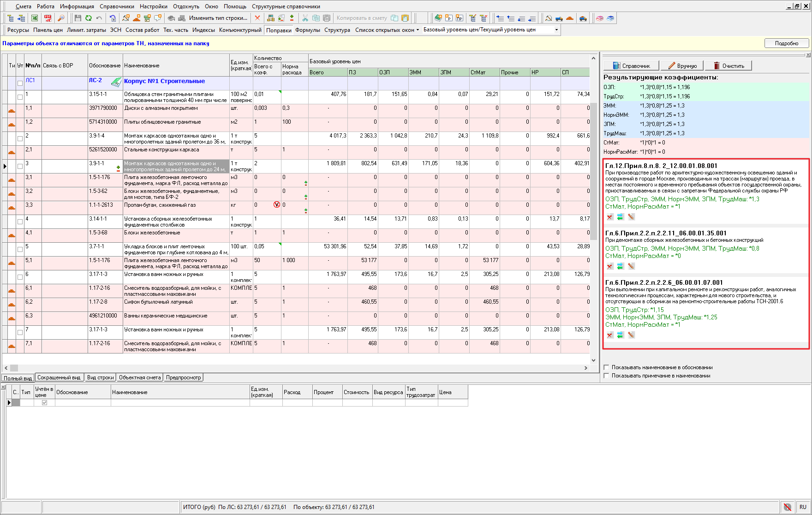Select cell 3.9-1-4 in Обоснование column
This screenshot has height=515, width=812.
tap(105, 139)
